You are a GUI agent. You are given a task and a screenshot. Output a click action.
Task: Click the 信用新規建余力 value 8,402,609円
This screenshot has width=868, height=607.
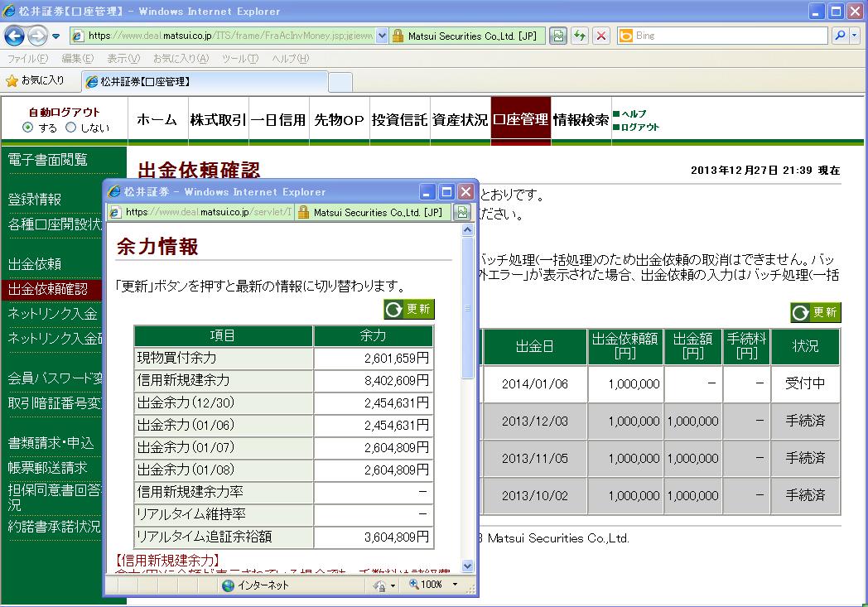[x=397, y=381]
